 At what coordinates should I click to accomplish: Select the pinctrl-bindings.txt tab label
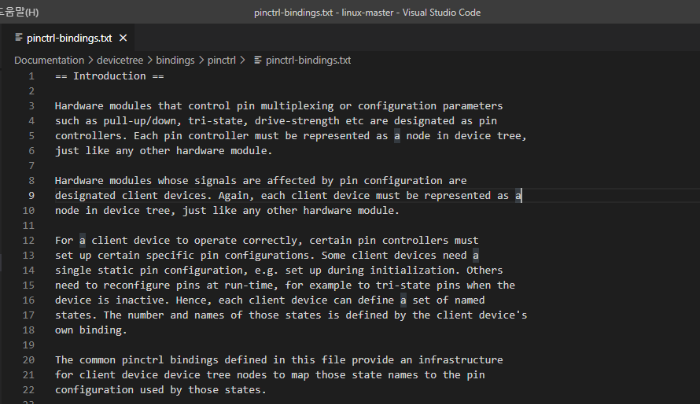click(69, 38)
